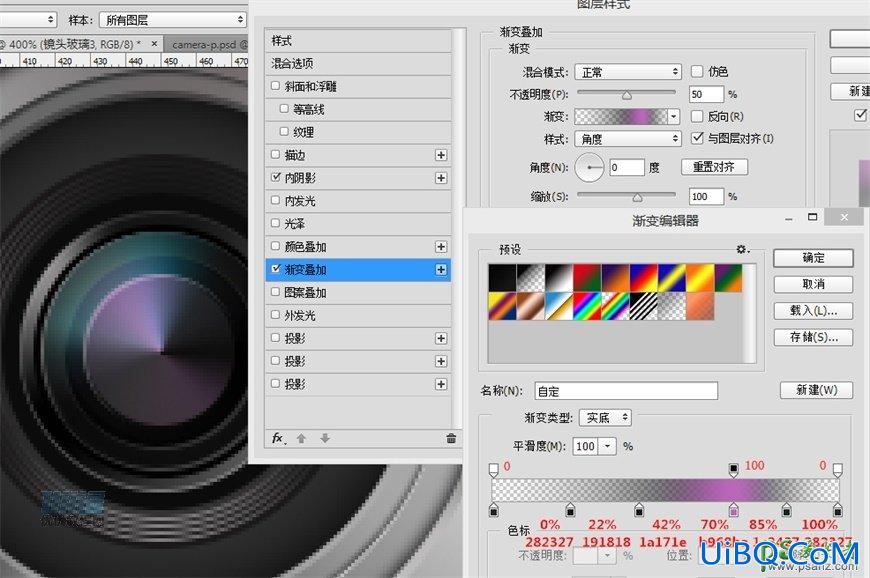Image resolution: width=870 pixels, height=578 pixels.
Task: Select the opacity stop labeled 100
Action: [734, 470]
